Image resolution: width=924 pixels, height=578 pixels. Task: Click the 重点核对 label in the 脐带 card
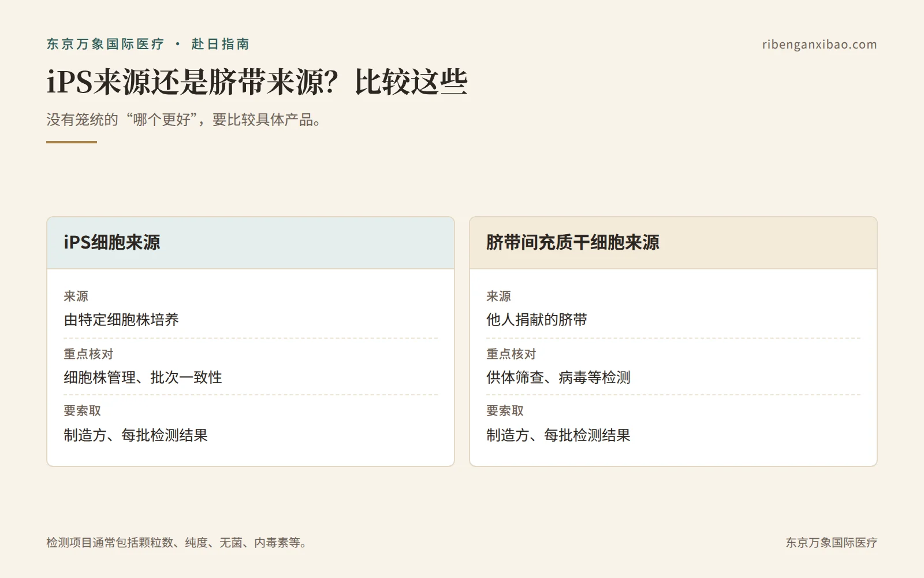coord(511,354)
